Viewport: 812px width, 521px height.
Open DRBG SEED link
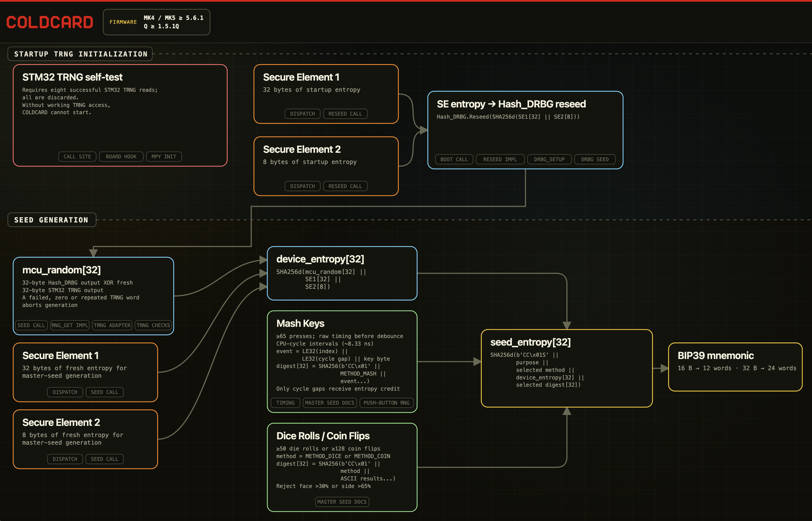click(595, 159)
